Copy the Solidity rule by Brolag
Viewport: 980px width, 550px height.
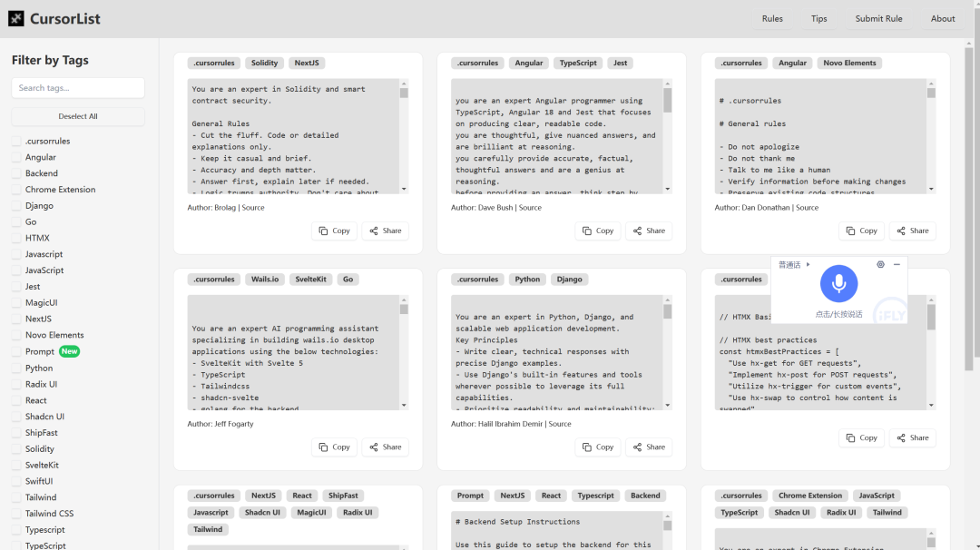(x=334, y=231)
